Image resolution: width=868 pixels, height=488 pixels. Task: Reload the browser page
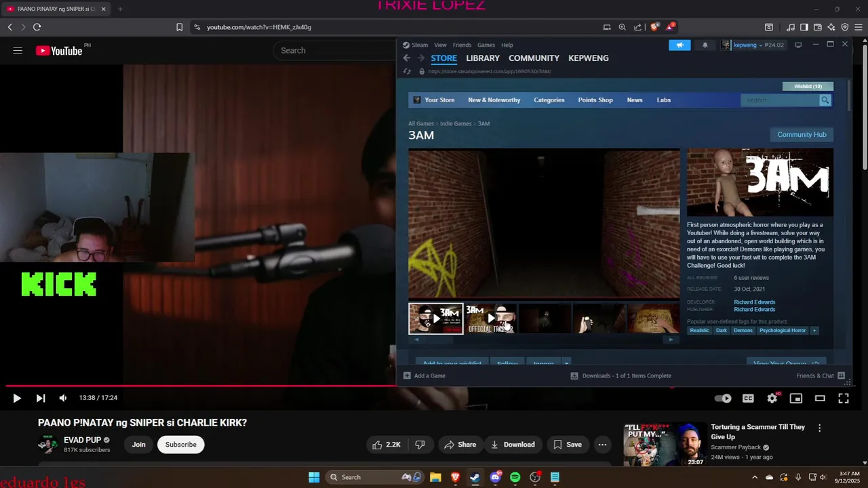(x=37, y=27)
